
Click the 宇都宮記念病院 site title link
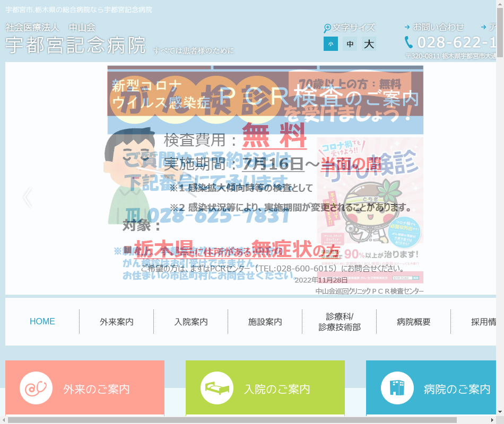point(76,46)
